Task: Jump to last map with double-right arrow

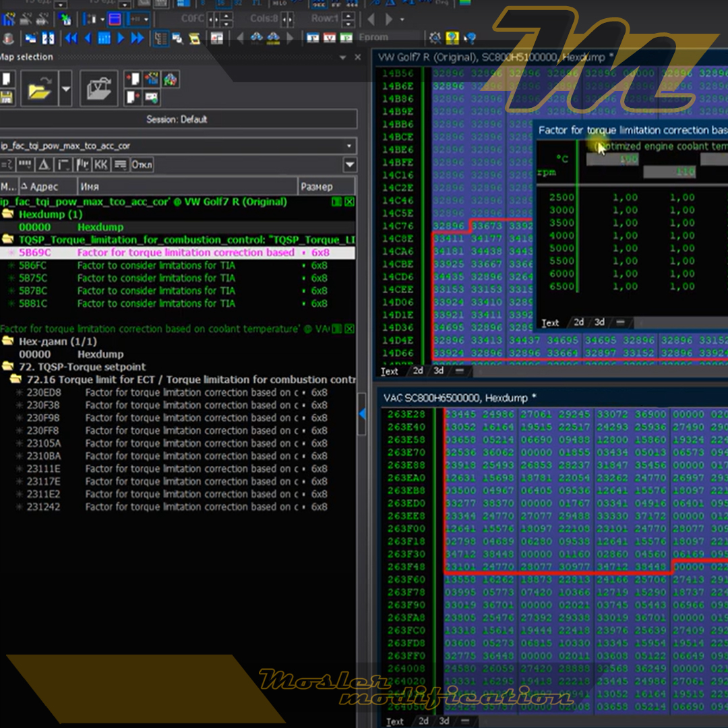Action: click(x=137, y=38)
